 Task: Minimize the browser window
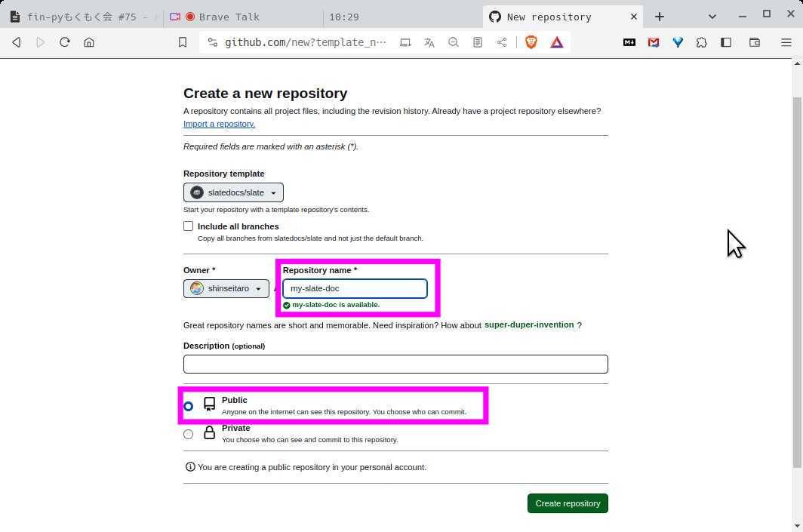click(742, 16)
